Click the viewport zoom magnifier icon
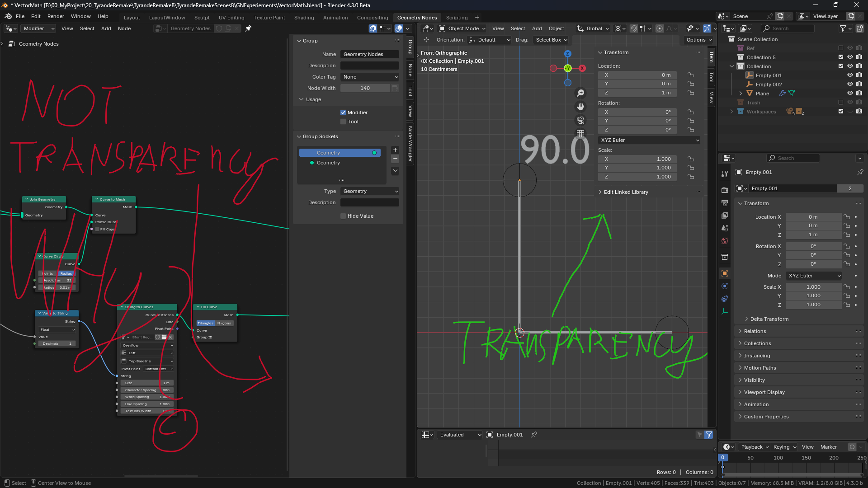The width and height of the screenshot is (868, 488). tap(580, 93)
